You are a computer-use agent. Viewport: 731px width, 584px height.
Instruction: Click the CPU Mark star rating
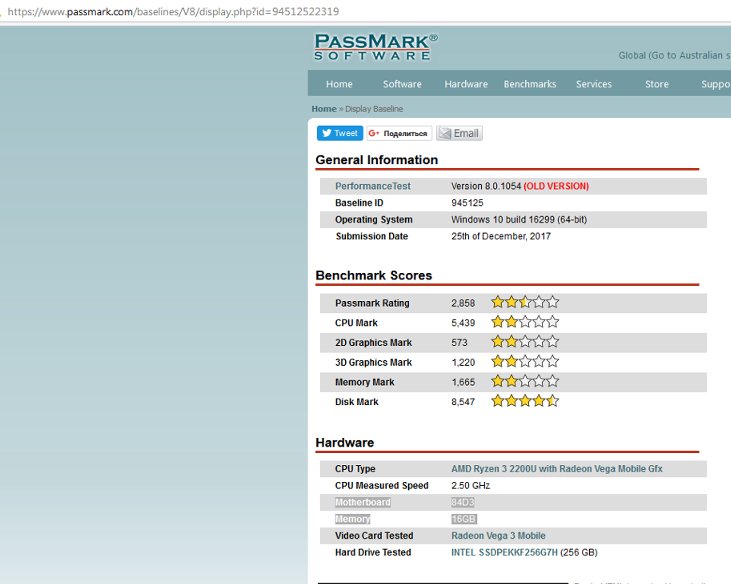click(524, 322)
